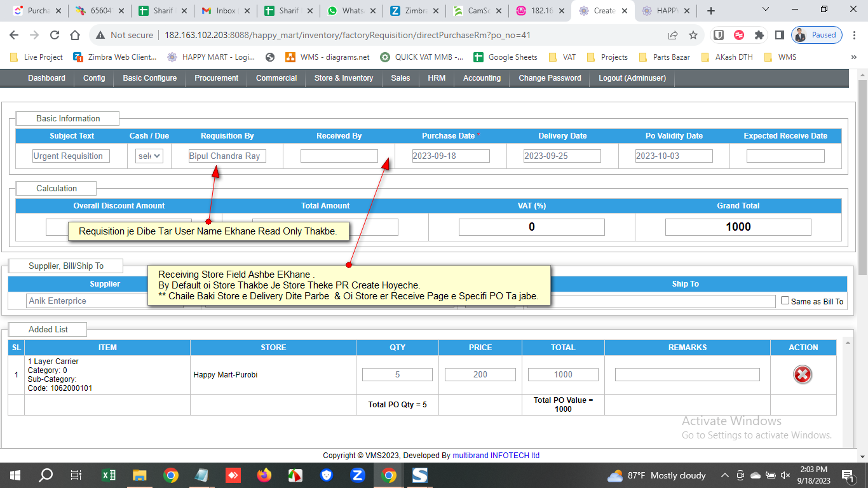This screenshot has height=488, width=868.
Task: Launch Excel from the taskbar
Action: [108, 475]
